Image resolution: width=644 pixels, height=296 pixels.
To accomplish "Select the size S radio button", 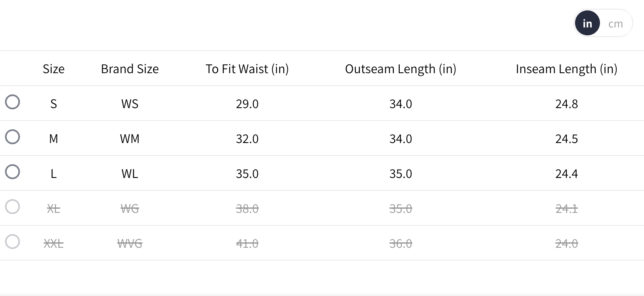I will [x=12, y=102].
